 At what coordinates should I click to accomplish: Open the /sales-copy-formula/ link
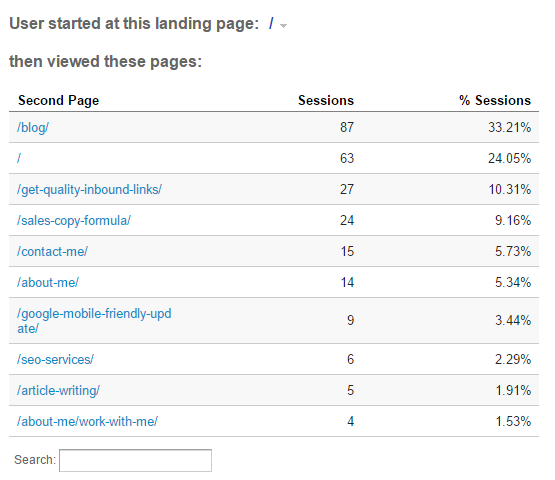74,221
